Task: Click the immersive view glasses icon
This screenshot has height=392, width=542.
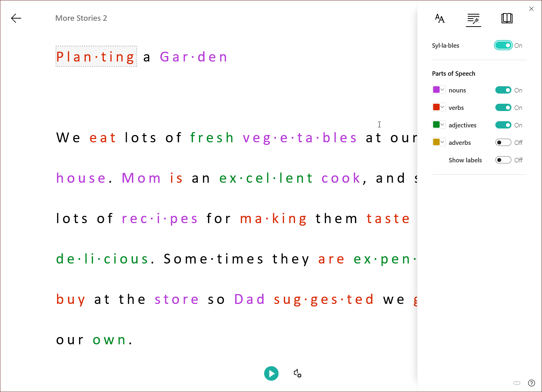Action: [517, 383]
